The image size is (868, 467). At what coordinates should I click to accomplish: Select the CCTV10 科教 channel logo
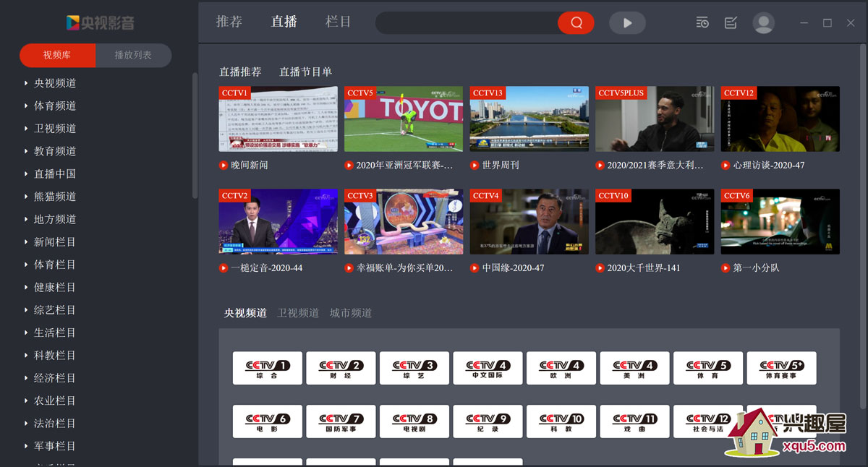coord(561,421)
